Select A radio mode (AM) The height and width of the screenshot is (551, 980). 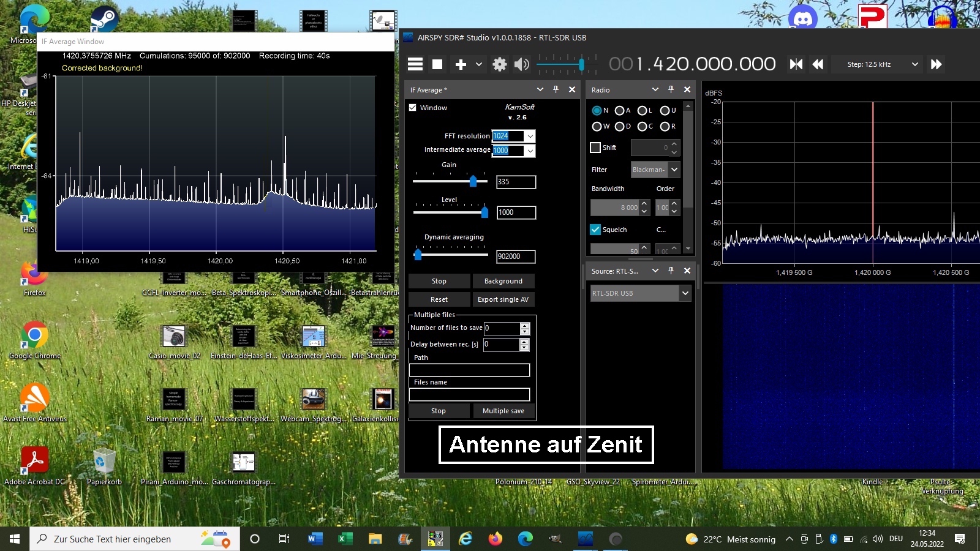click(620, 111)
